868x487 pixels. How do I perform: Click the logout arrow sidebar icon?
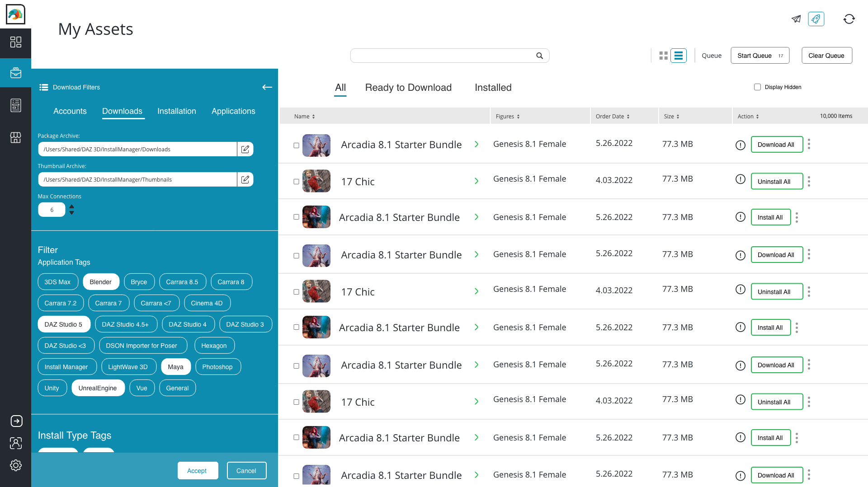(16, 421)
